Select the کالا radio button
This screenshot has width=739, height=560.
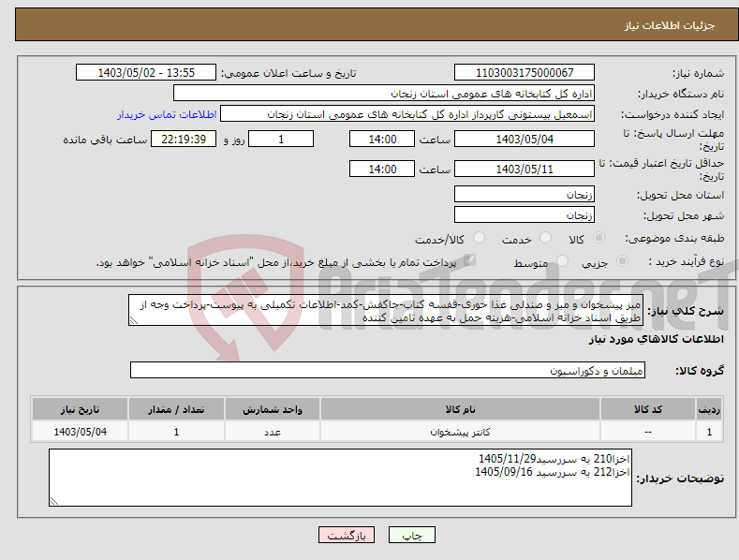pyautogui.click(x=599, y=238)
